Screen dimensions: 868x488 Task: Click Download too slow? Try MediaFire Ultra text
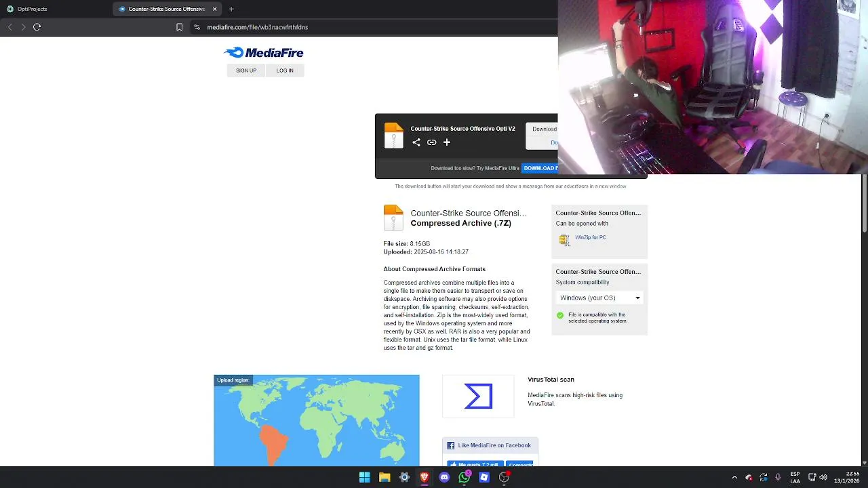475,168
